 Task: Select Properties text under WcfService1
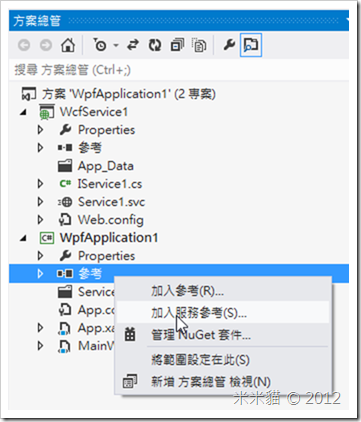point(106,130)
